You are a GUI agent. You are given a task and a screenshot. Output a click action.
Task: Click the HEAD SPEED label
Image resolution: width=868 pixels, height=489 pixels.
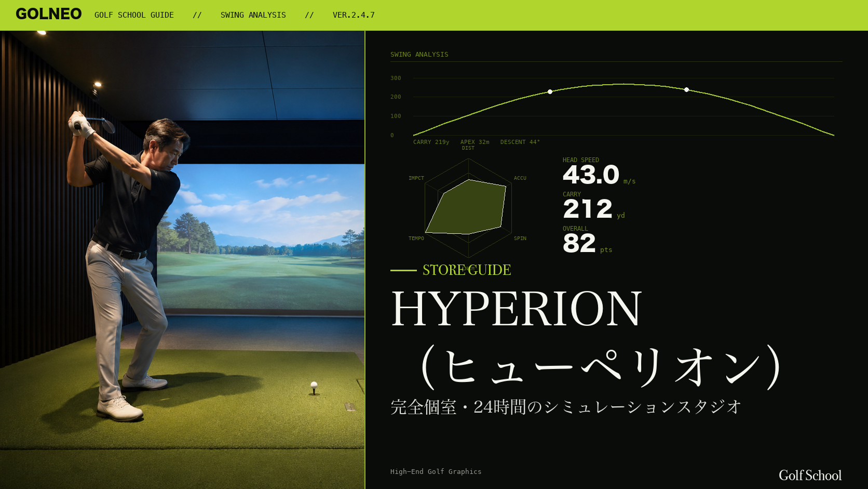(x=581, y=160)
